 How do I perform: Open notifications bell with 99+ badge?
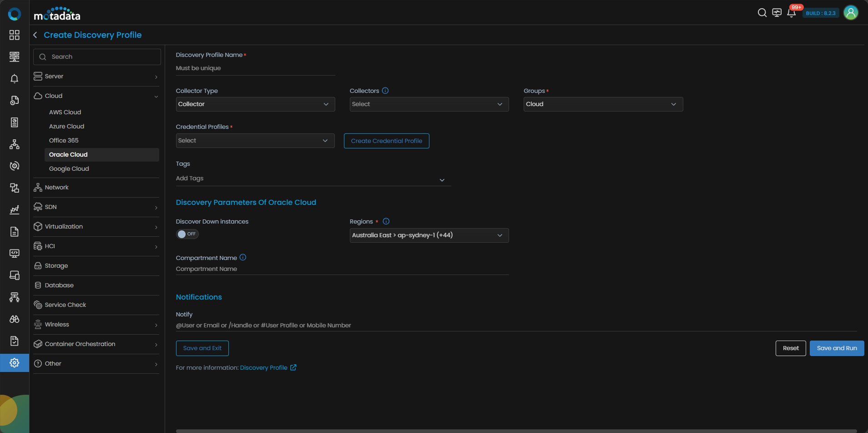pyautogui.click(x=792, y=12)
